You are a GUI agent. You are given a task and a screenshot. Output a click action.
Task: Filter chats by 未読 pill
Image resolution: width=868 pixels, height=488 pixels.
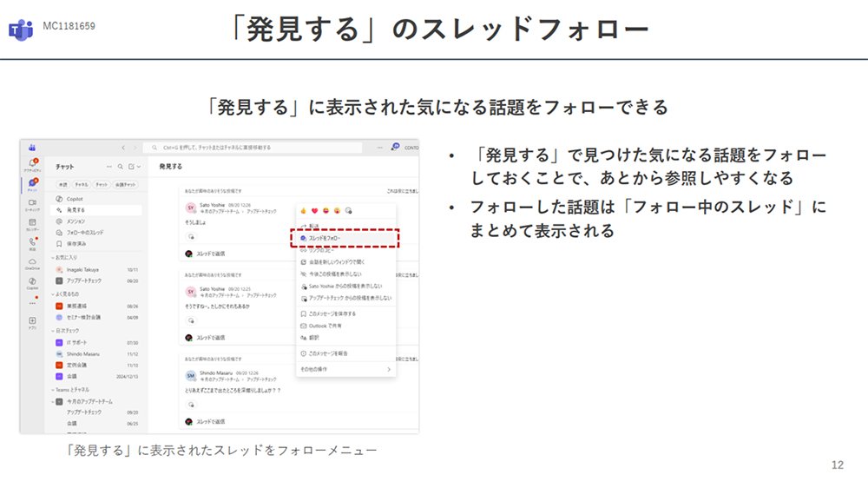pyautogui.click(x=63, y=184)
